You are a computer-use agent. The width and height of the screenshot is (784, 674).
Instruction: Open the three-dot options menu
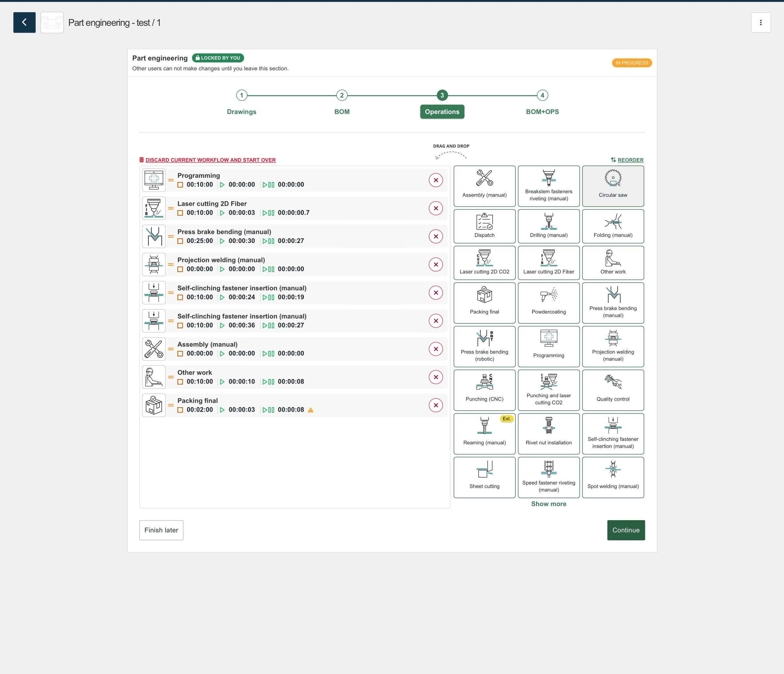pos(760,22)
